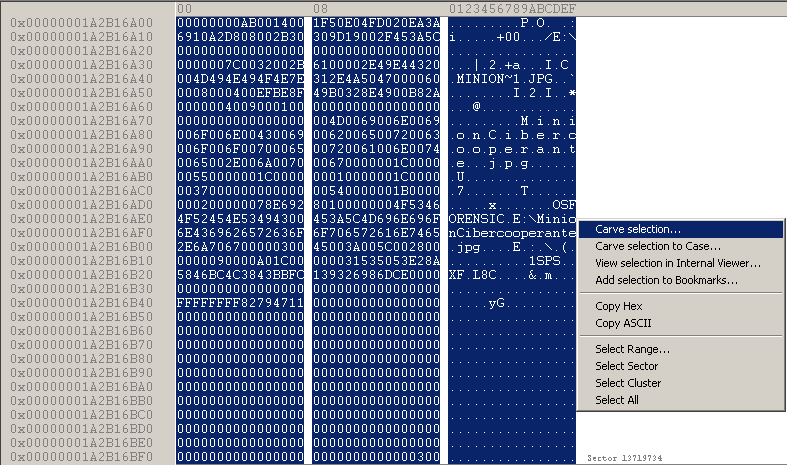Click the '08' hex column header
Viewport: 787px width, 465px height.
(320, 8)
